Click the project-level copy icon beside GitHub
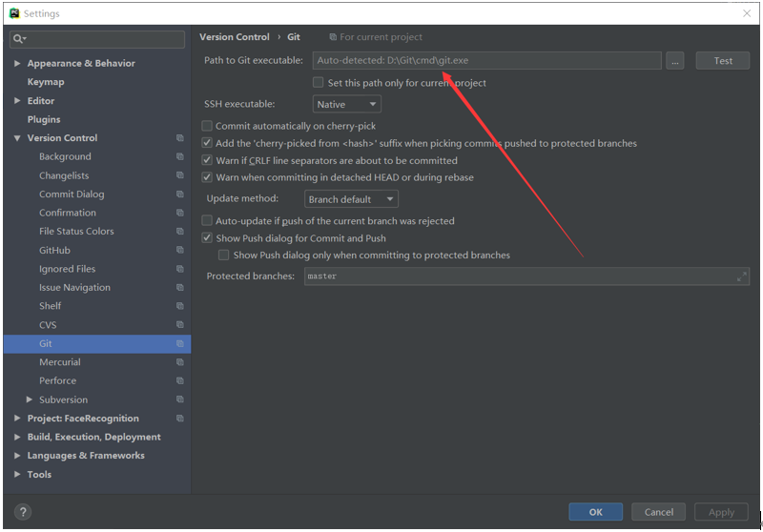Image resolution: width=763 pixels, height=532 pixels. click(x=180, y=250)
